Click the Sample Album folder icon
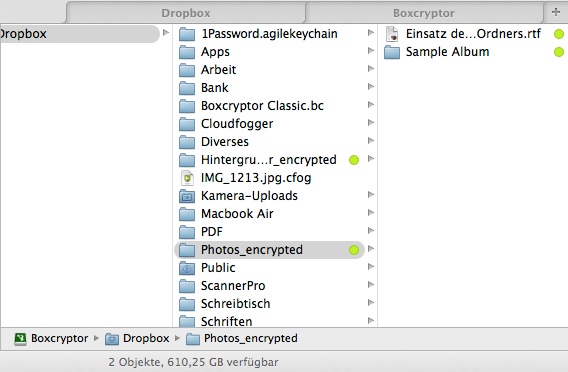Image resolution: width=568 pixels, height=372 pixels. 392,52
